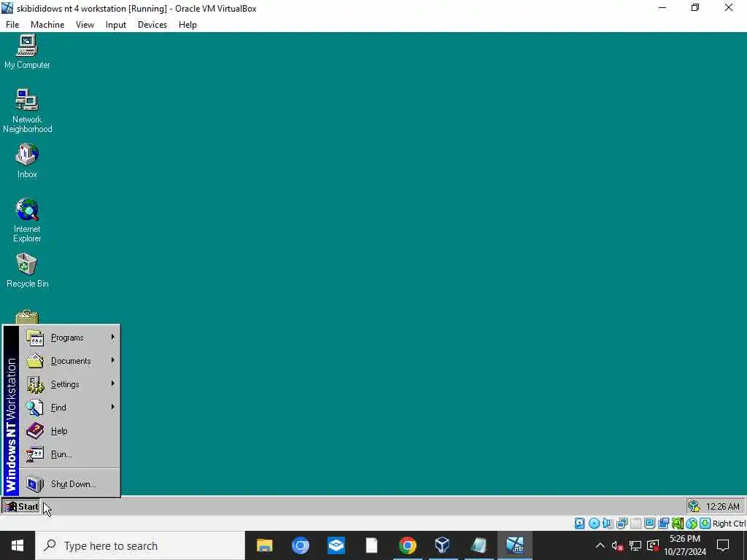This screenshot has height=560, width=747.
Task: Click the VirtualBox mouse integration status icon
Action: pos(692,524)
